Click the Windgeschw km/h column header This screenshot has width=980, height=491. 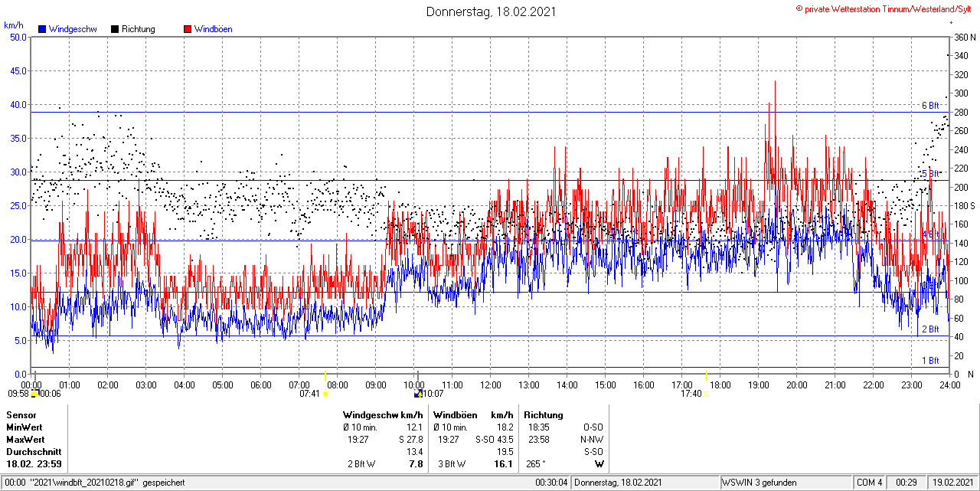[x=383, y=415]
